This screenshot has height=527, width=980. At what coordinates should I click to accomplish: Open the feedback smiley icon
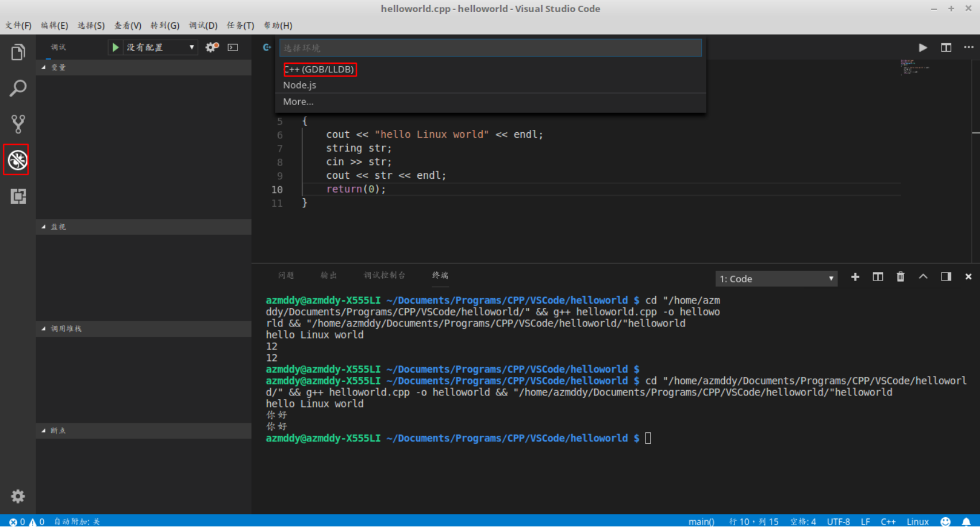946,521
